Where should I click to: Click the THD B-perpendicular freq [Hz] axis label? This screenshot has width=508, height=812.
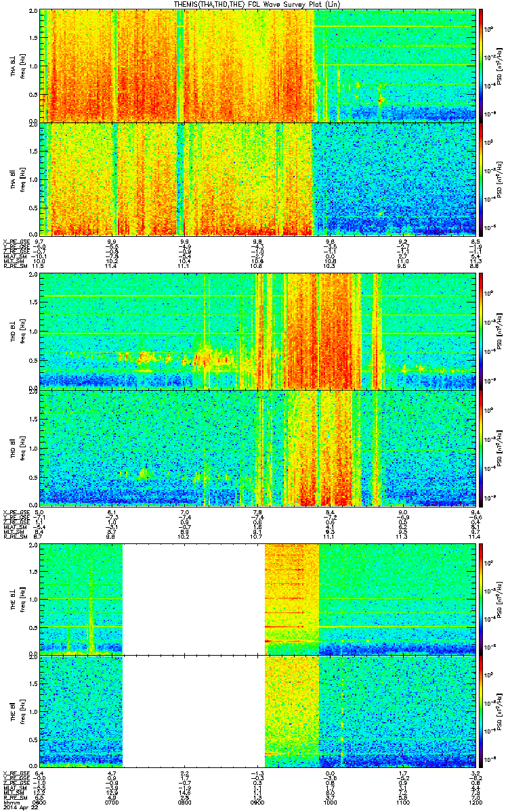(x=22, y=330)
